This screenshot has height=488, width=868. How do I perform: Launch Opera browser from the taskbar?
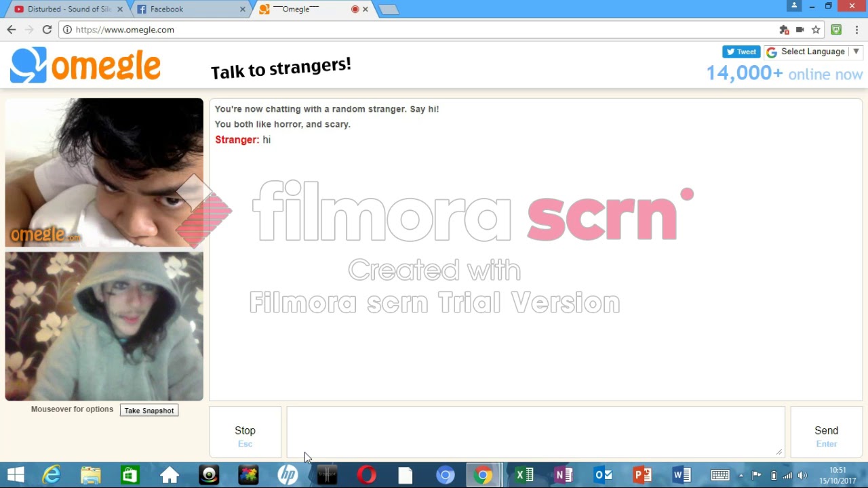tap(366, 475)
